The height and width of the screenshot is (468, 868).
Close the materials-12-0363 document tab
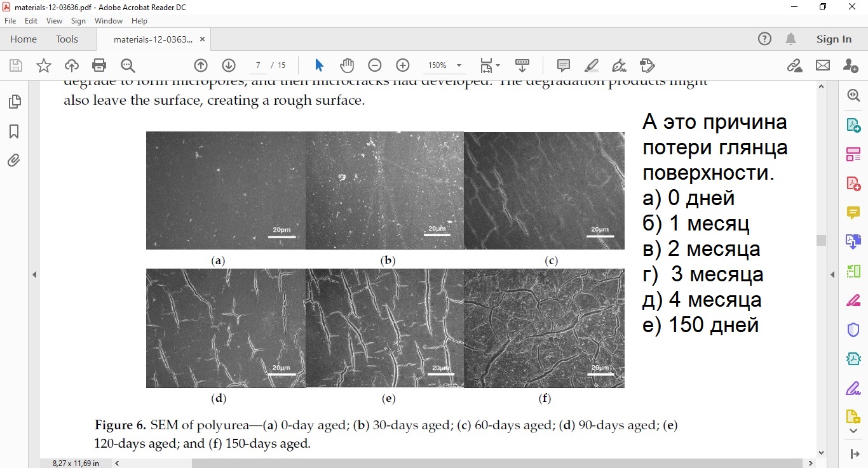pyautogui.click(x=202, y=39)
